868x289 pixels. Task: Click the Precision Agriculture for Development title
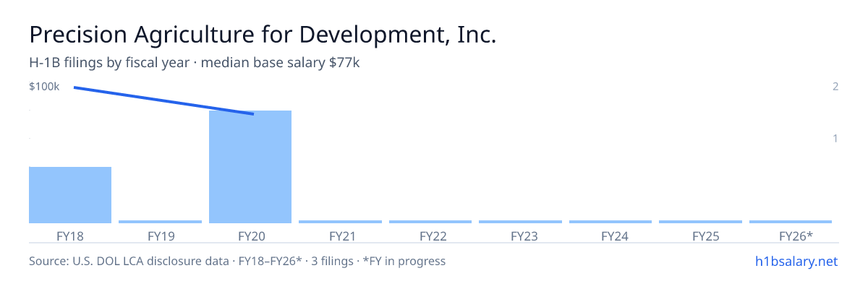click(x=263, y=35)
